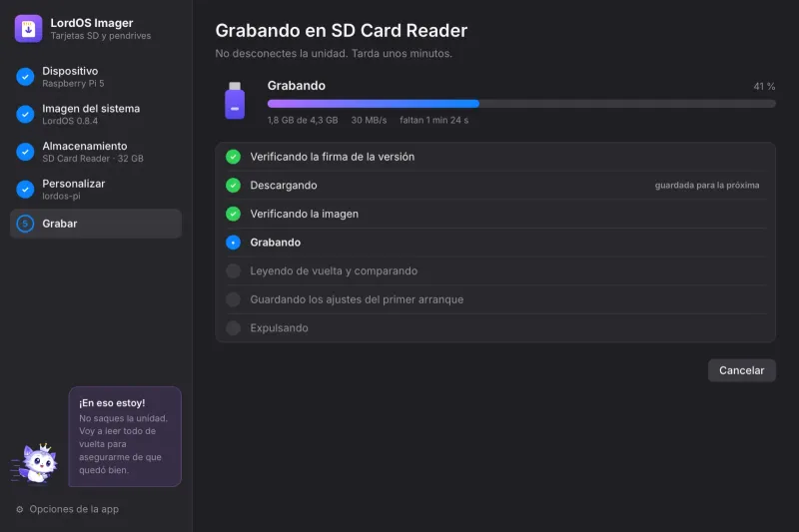Click green check beside Verificando la imagen
Viewport: 799px width, 532px height.
point(234,214)
